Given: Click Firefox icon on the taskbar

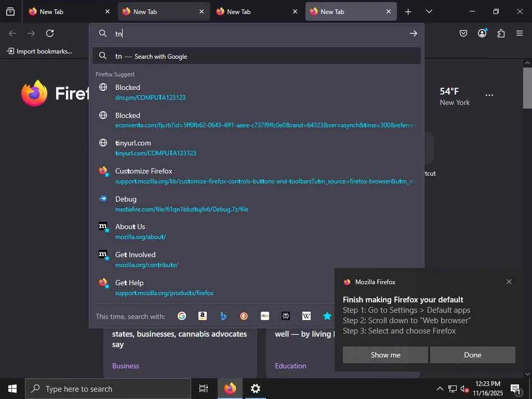Looking at the screenshot, I should 230,389.
